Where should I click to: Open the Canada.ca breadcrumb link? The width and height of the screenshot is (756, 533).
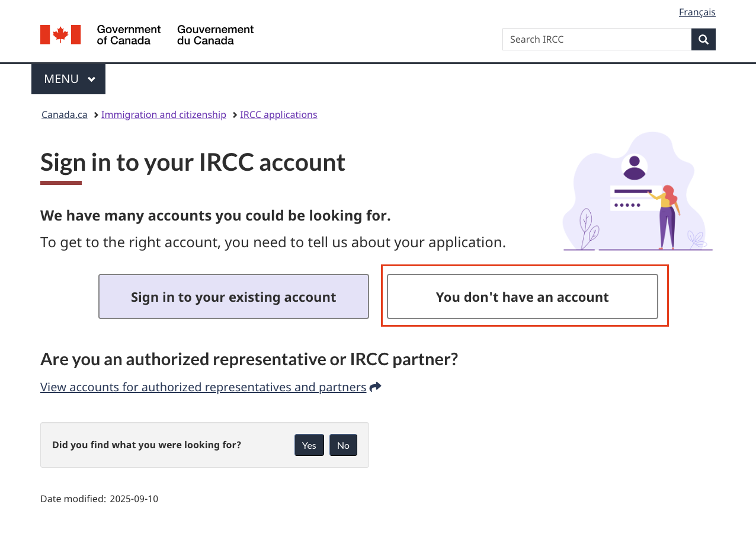pos(64,114)
